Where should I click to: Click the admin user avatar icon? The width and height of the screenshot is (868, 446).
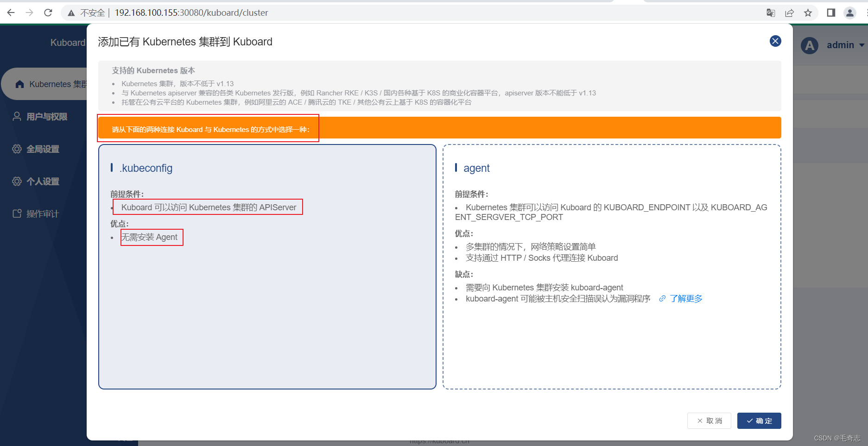(810, 45)
